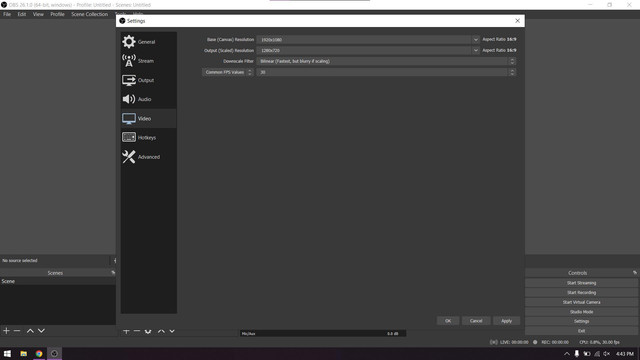
Task: Expand the Output (Scaled) Resolution dropdown arrow
Action: (476, 50)
